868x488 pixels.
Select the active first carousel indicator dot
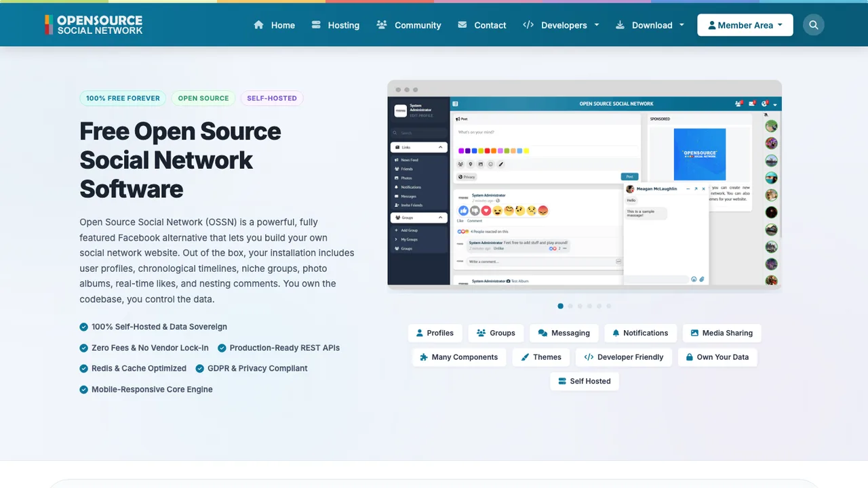tap(560, 306)
